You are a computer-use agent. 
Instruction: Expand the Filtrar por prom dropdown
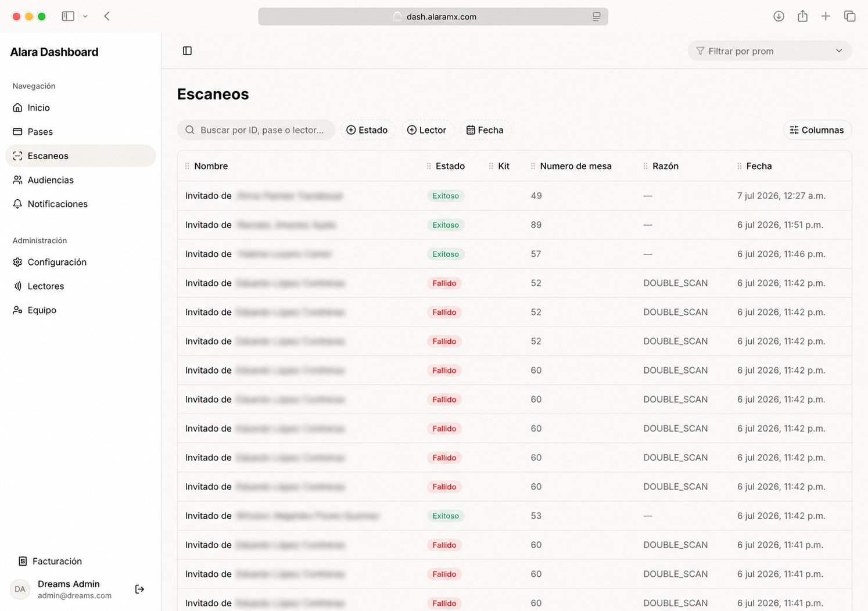coord(770,51)
